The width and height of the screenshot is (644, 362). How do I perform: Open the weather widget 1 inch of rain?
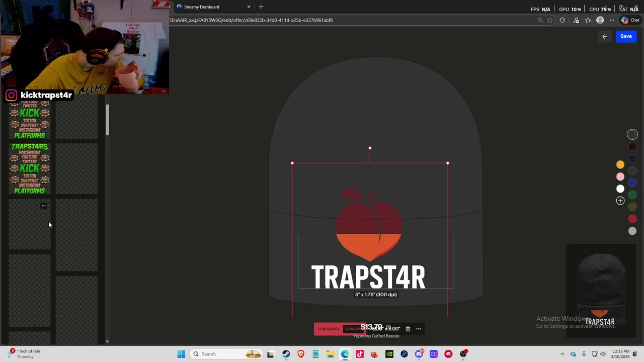click(x=24, y=354)
